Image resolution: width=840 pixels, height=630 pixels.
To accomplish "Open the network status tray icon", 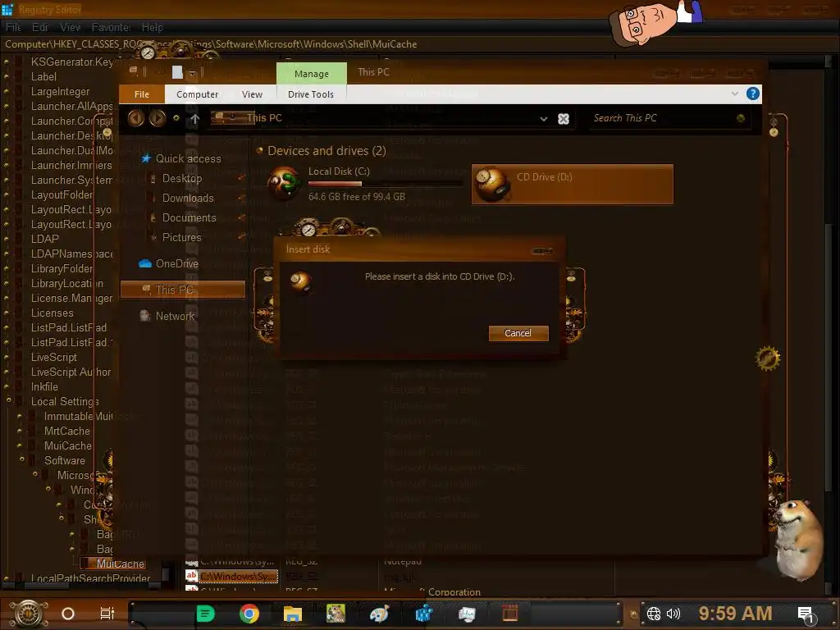I will [654, 614].
